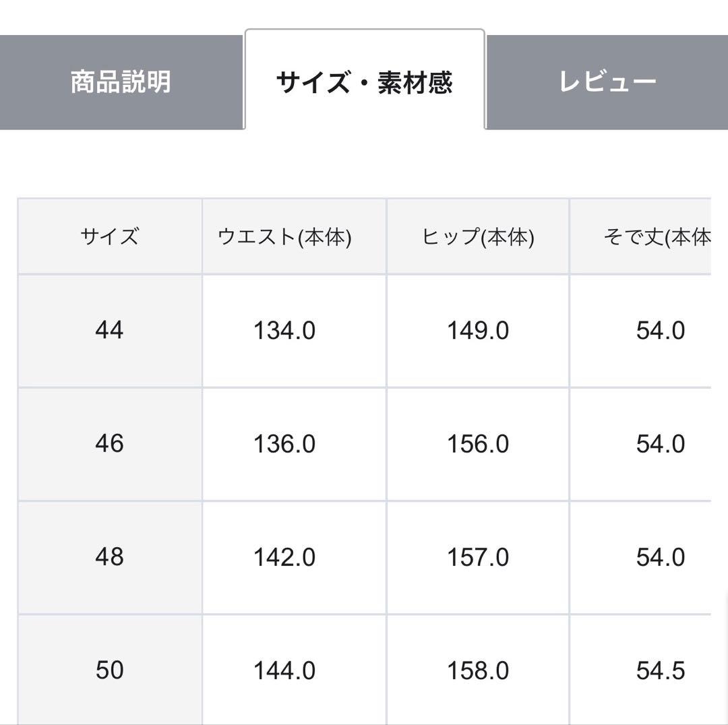Select size 48 row label
This screenshot has width=728, height=725.
(x=110, y=558)
